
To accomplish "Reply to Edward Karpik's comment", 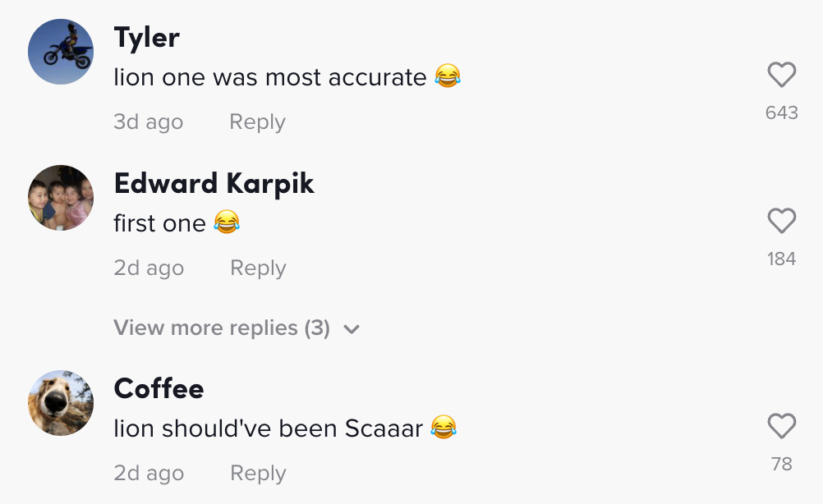I will (x=258, y=268).
